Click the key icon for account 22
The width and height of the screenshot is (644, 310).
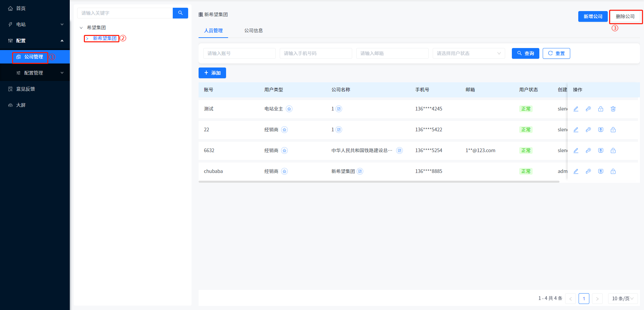click(588, 130)
